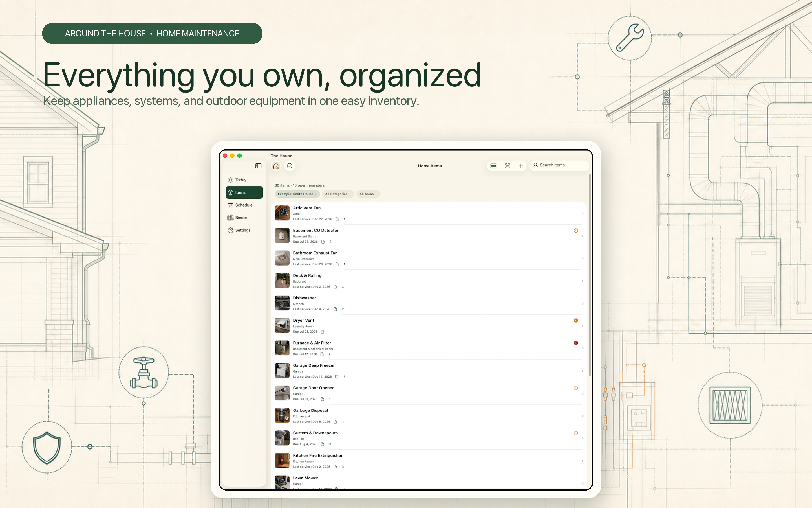Open Deck & Railing via its chevron

click(x=582, y=281)
